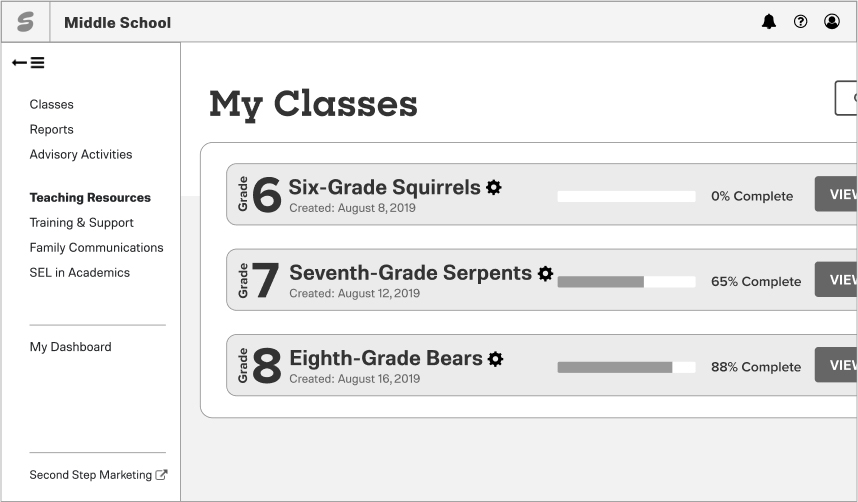The image size is (858, 502).
Task: Go to My Dashboard
Action: pos(70,347)
